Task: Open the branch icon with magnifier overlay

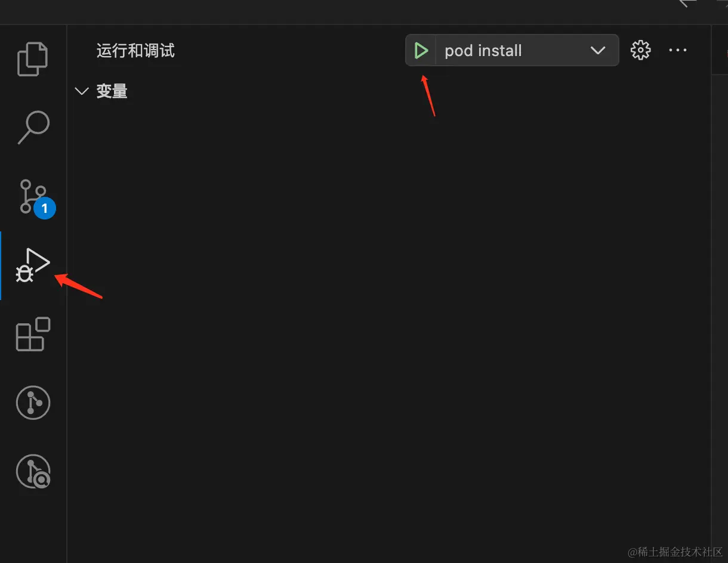Action: click(33, 471)
